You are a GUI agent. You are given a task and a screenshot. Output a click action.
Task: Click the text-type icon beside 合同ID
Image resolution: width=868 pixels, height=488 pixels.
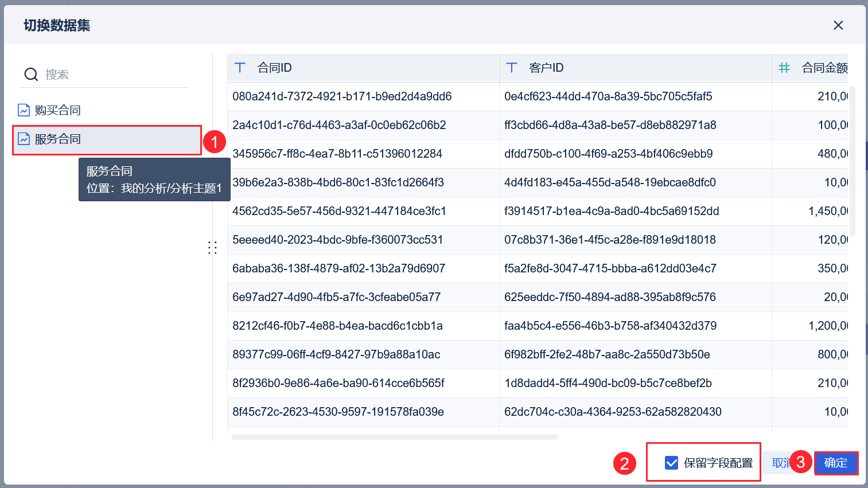pos(240,68)
